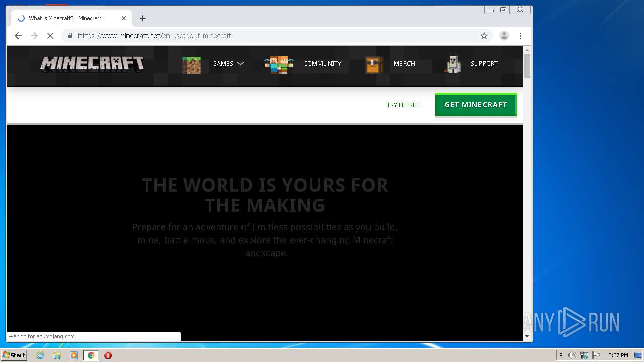644x362 pixels.
Task: Stop loading the page
Action: (50, 36)
